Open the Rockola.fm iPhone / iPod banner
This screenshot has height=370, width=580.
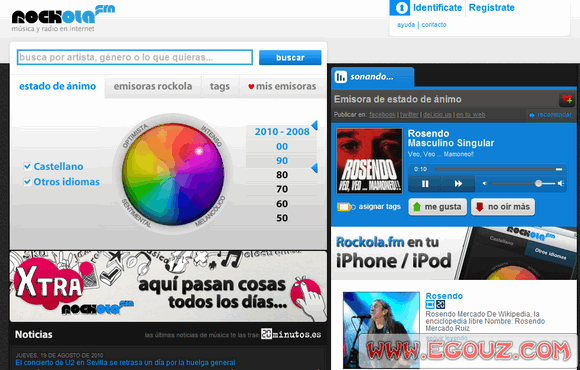[x=453, y=253]
